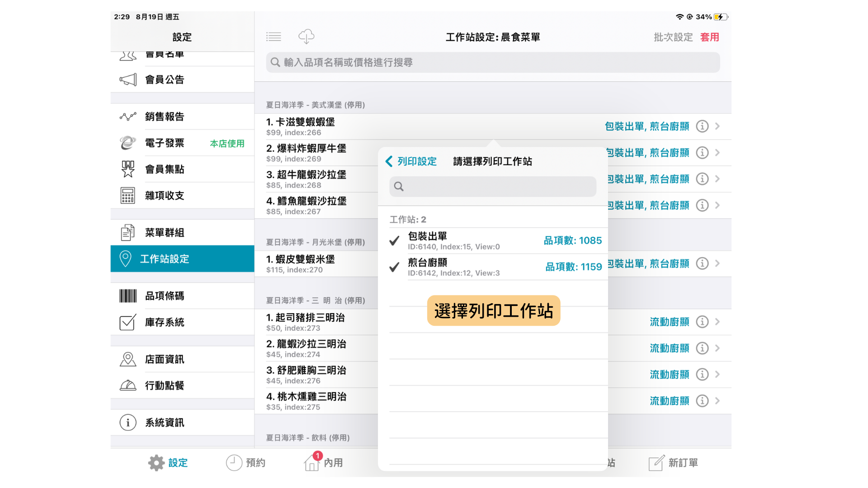Switch to the 內用 bottom tab
The width and height of the screenshot is (868, 488).
[324, 463]
